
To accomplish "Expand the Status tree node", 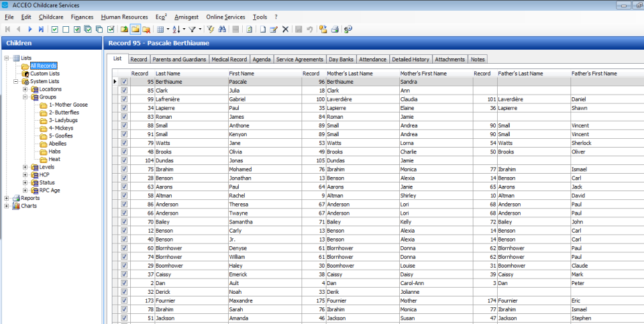I will pos(25,182).
